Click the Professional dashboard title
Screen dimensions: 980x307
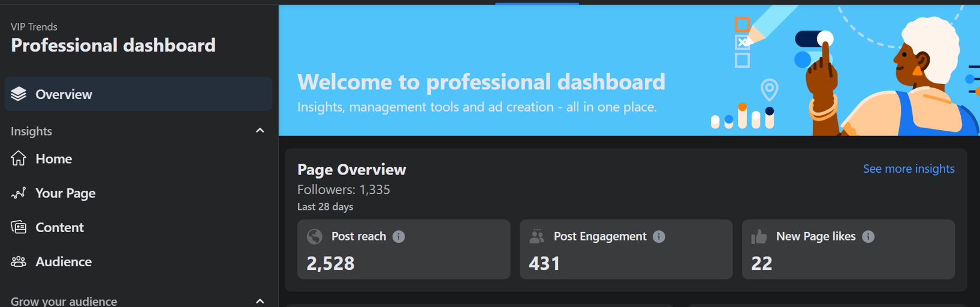[113, 46]
